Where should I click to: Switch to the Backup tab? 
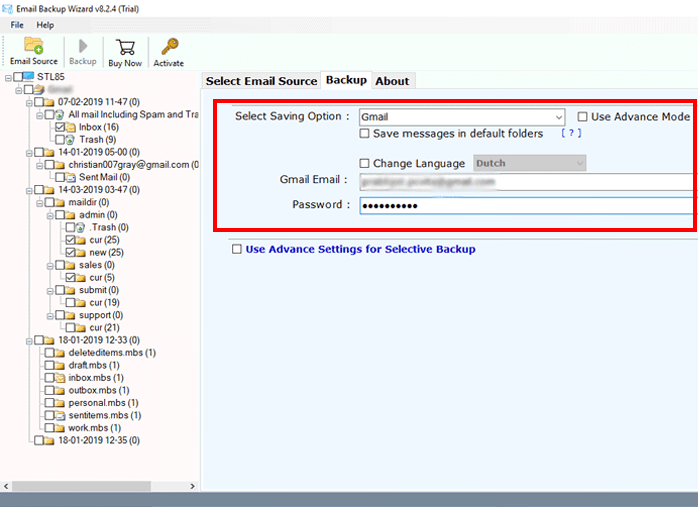346,80
